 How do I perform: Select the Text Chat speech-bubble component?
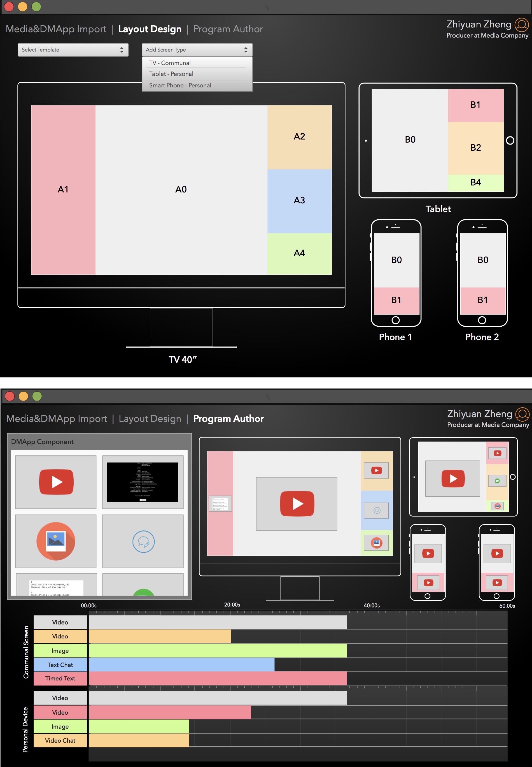tap(143, 541)
